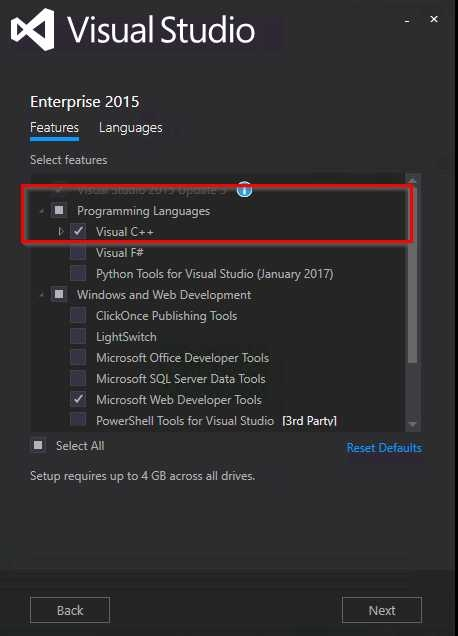The height and width of the screenshot is (636, 458).
Task: Click the Next button
Action: click(382, 610)
